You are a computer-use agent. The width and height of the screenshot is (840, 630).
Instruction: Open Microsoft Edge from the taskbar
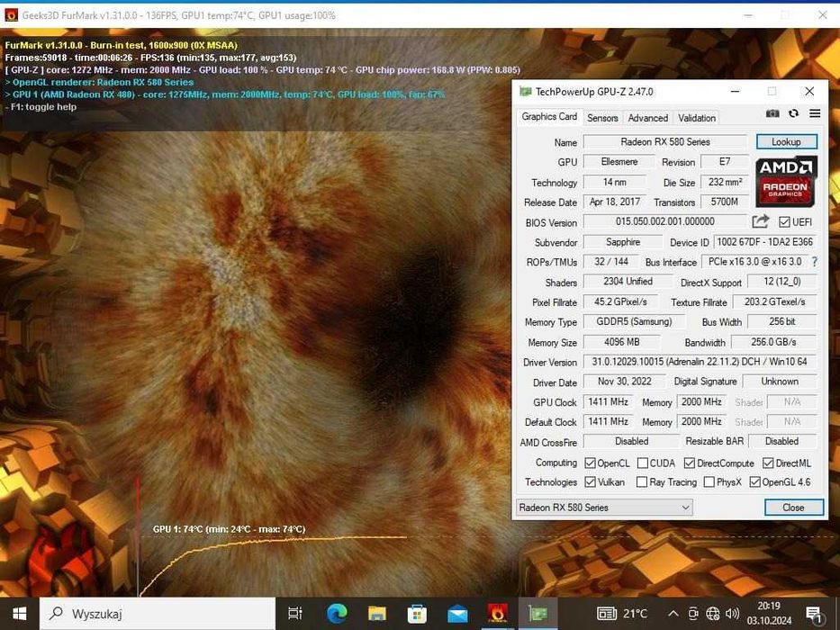(337, 614)
